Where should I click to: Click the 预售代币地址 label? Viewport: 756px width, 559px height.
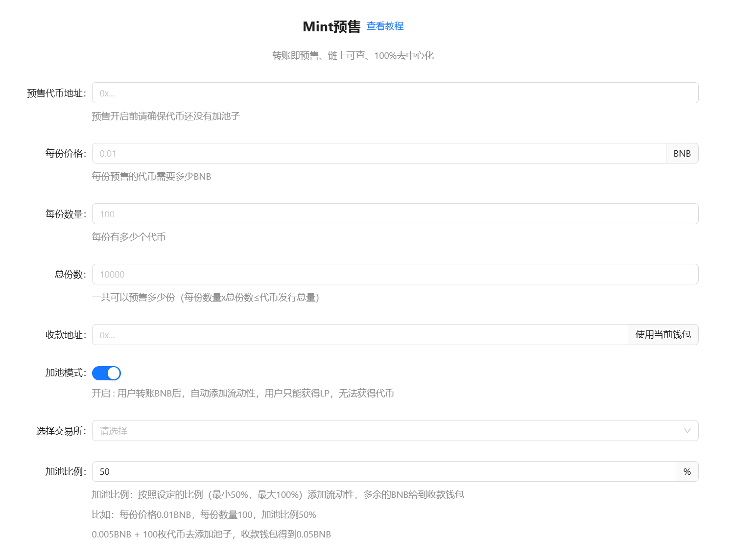pyautogui.click(x=55, y=93)
